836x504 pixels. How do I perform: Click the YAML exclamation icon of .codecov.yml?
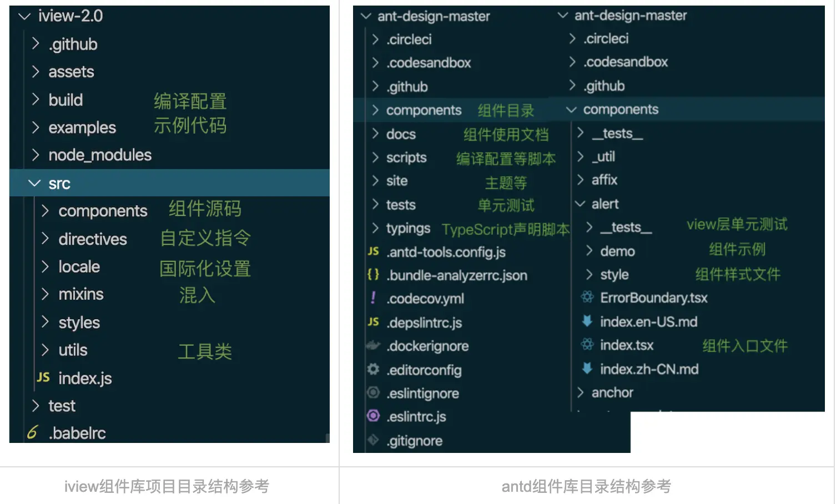[x=373, y=298]
